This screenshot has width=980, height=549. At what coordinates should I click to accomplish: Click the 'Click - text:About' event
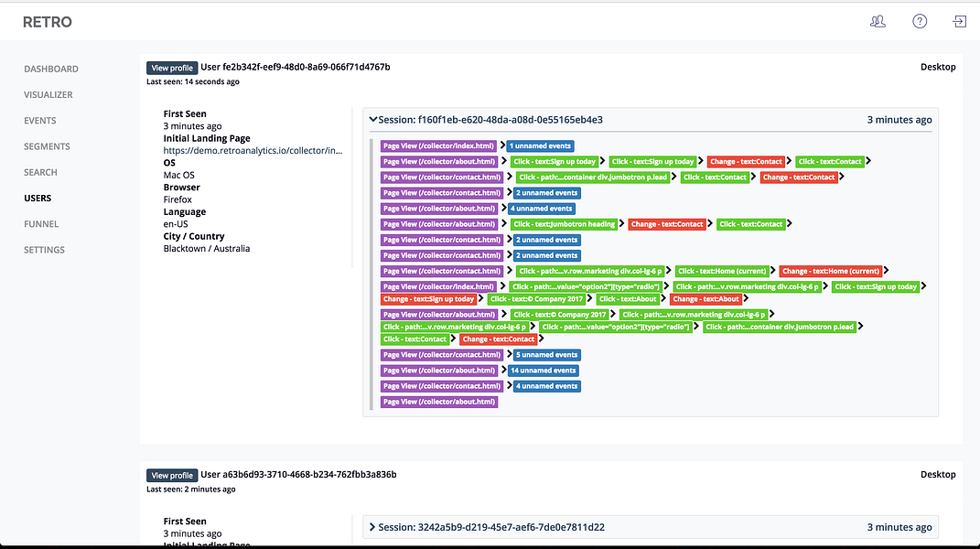point(628,299)
